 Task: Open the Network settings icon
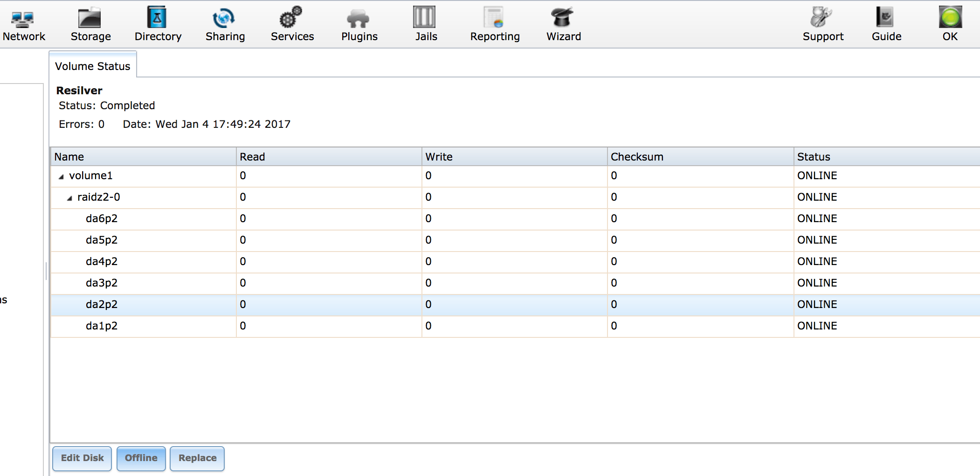(22, 18)
